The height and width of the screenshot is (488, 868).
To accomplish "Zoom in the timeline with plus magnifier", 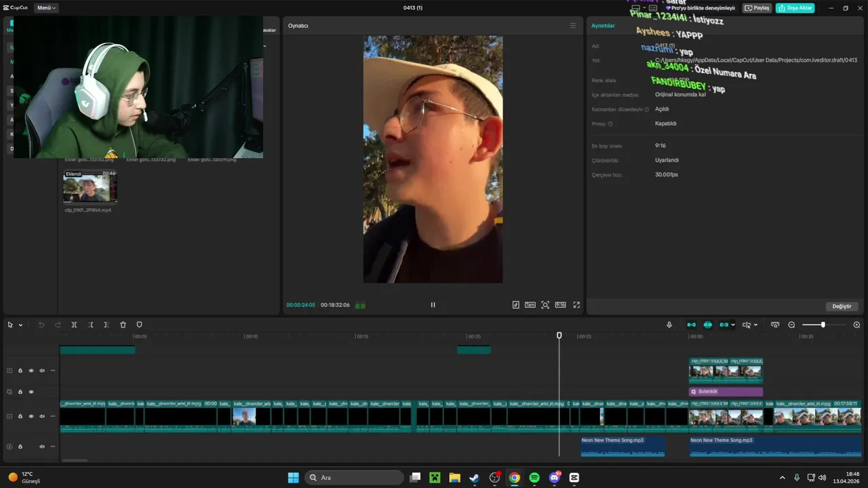I will pos(856,325).
